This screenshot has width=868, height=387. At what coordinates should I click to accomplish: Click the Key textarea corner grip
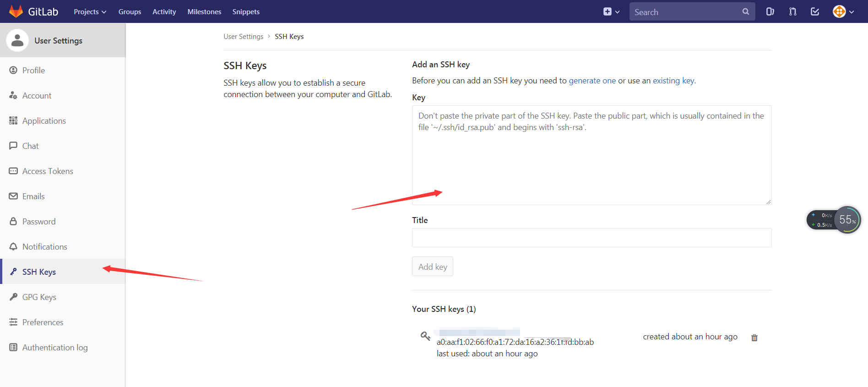point(769,202)
